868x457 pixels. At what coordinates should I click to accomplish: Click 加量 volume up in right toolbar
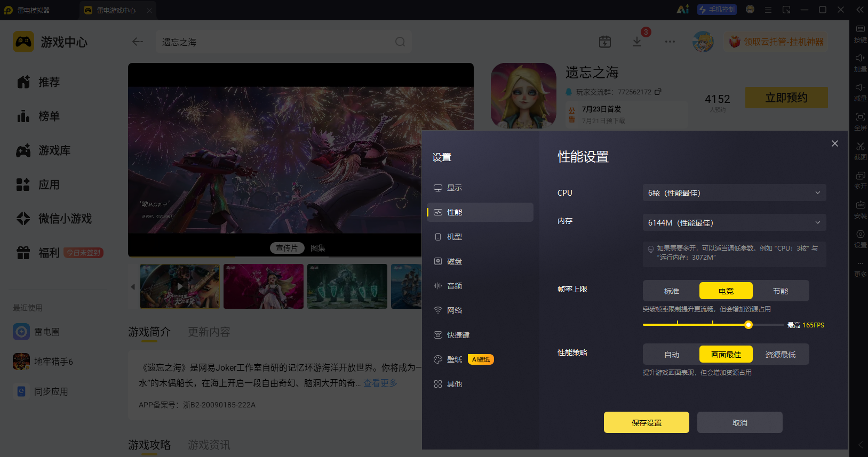(860, 62)
